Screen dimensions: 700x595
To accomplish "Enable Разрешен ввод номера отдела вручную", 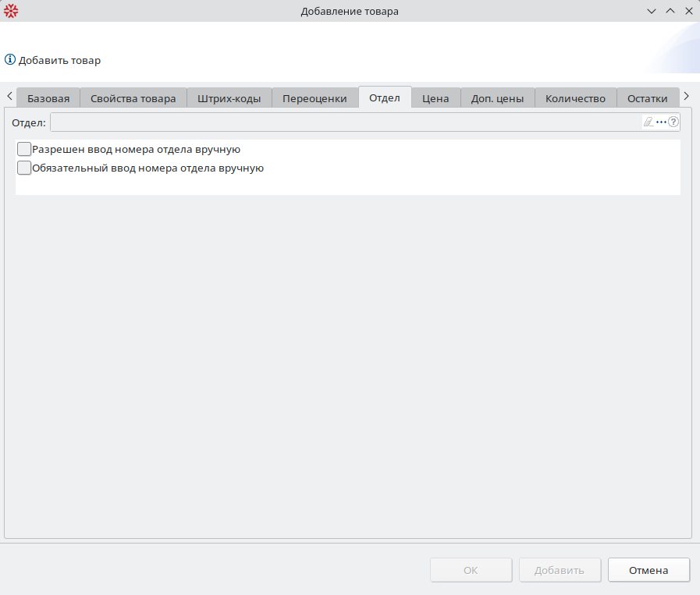I will click(24, 149).
